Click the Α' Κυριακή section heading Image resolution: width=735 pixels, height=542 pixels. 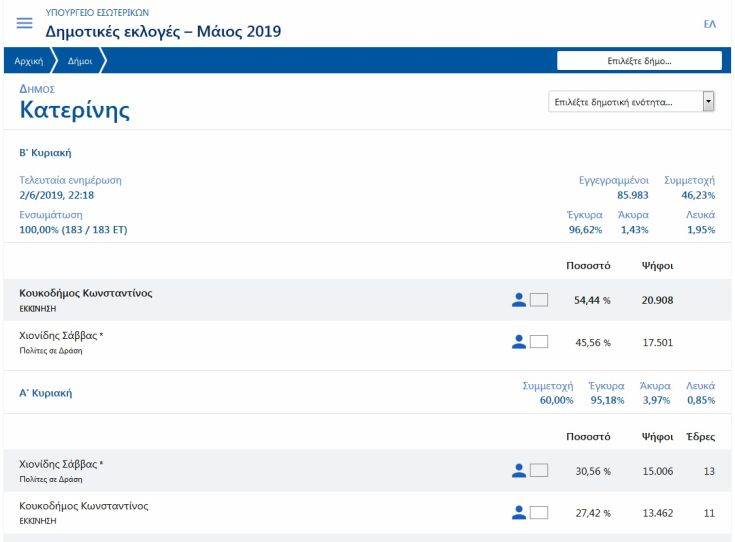point(45,393)
